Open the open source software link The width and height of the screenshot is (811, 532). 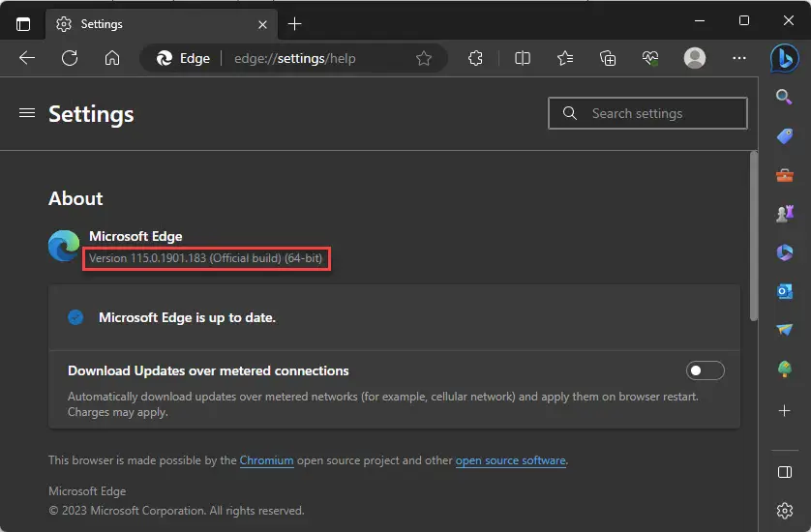click(510, 460)
